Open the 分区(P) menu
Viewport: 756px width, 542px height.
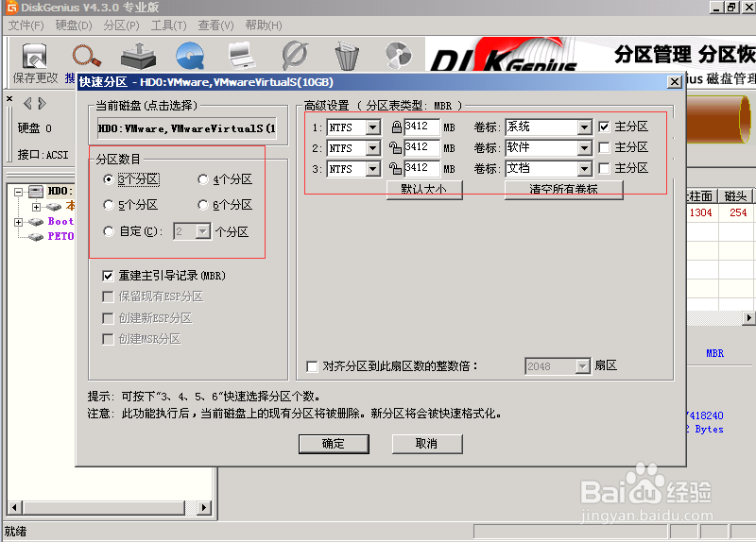pos(121,25)
